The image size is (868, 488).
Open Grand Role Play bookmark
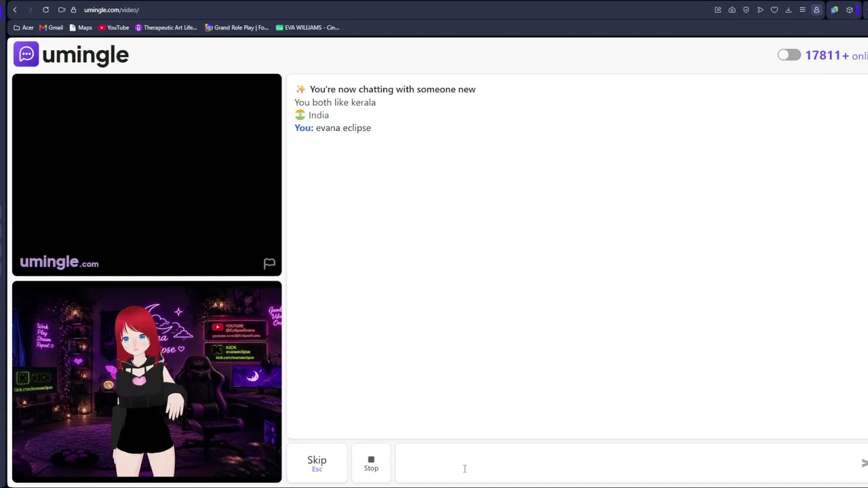(237, 28)
